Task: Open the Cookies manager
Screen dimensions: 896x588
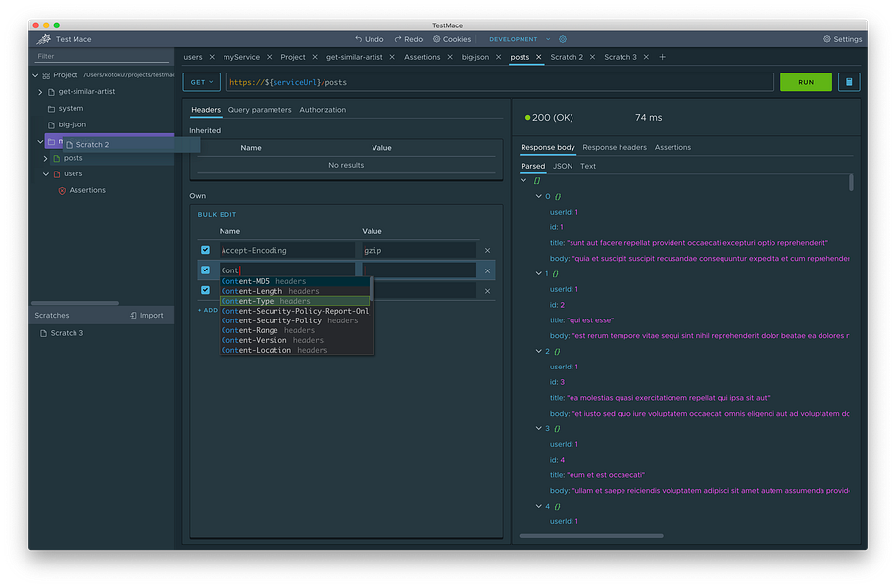Action: 451,39
